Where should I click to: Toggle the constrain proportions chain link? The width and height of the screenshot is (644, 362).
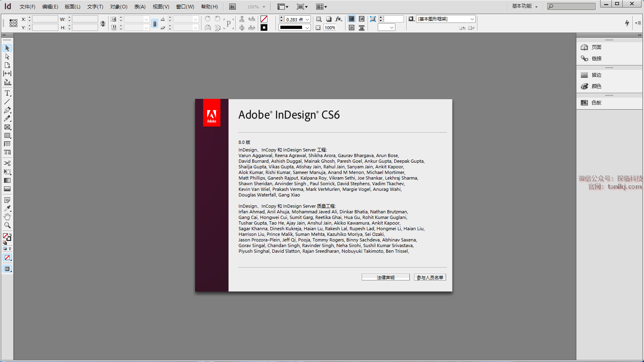[x=154, y=24]
